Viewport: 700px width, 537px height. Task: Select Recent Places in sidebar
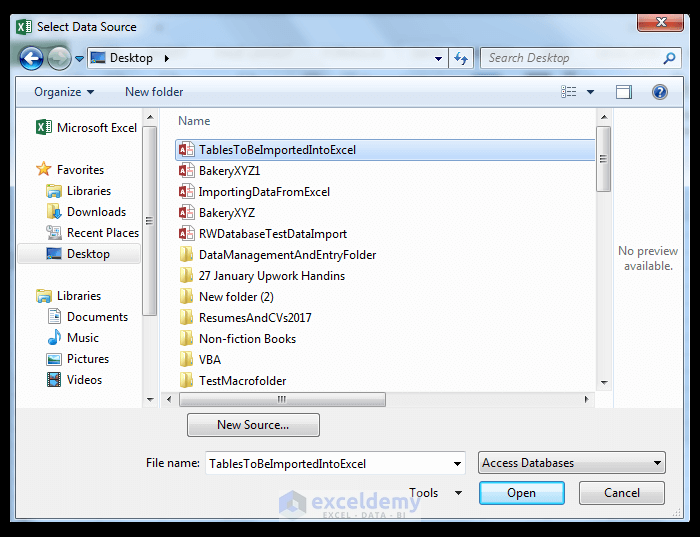coord(92,233)
